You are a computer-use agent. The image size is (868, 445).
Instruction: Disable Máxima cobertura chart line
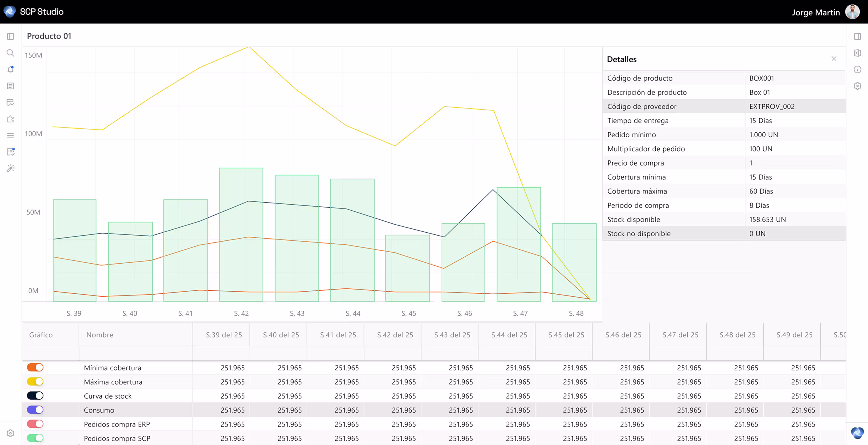(x=35, y=382)
